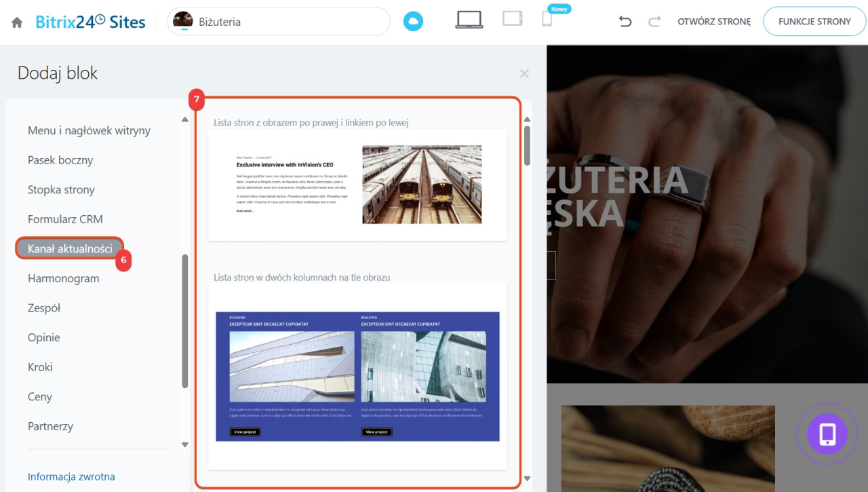The width and height of the screenshot is (868, 492).
Task: Click the blue cloud publish icon
Action: coord(413,22)
